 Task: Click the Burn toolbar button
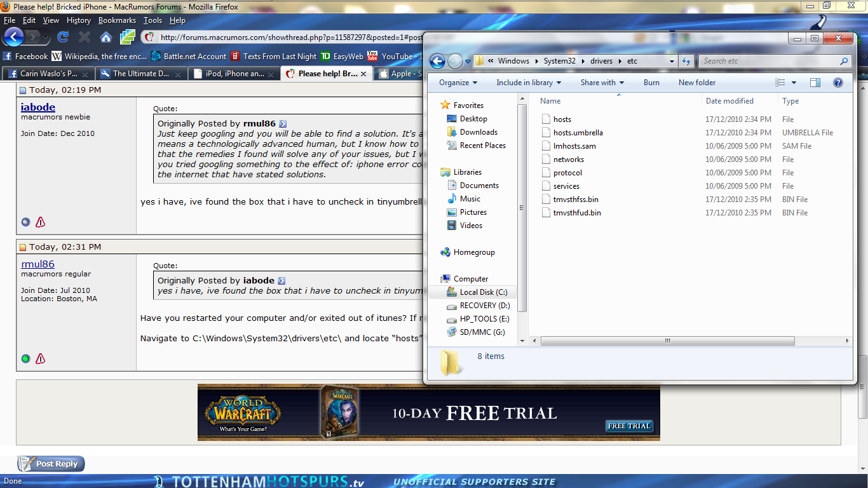[651, 83]
